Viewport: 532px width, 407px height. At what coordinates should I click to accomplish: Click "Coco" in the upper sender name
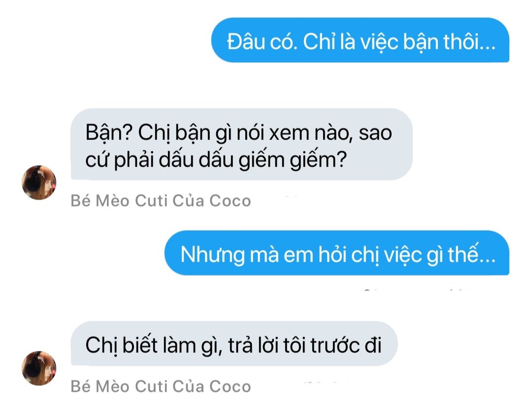[230, 201]
